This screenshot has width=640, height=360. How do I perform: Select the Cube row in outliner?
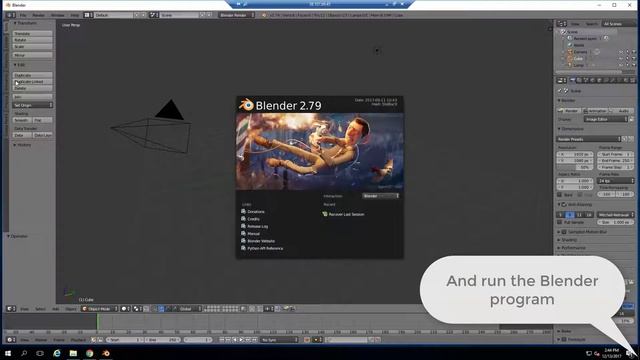click(x=578, y=58)
